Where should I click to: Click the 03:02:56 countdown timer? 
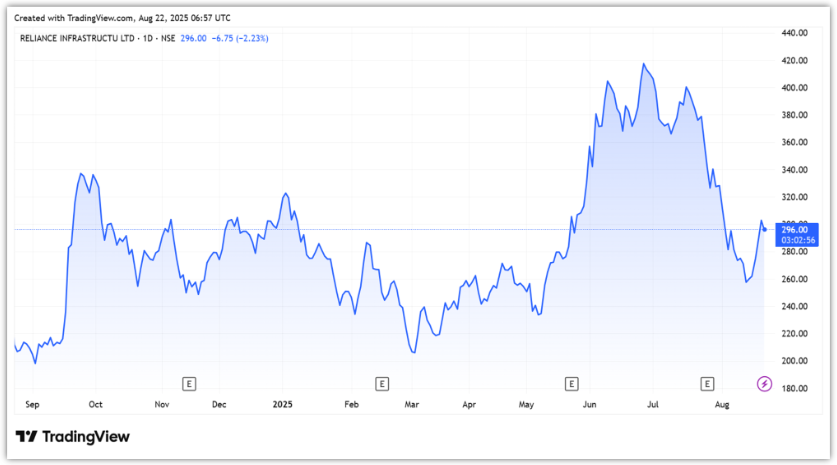pos(797,240)
